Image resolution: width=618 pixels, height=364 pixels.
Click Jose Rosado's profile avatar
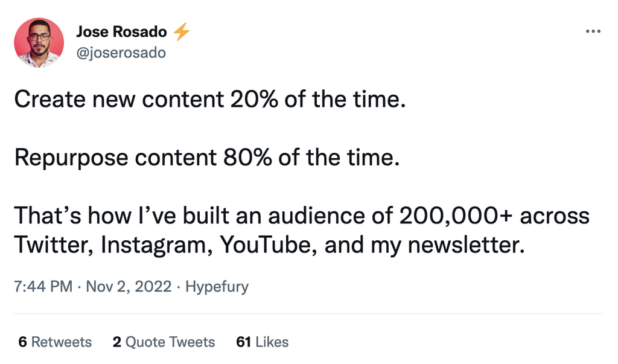tap(39, 42)
